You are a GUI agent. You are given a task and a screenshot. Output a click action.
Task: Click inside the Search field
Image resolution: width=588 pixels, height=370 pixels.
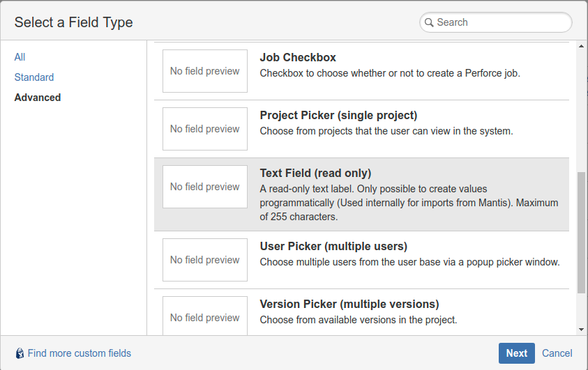[x=499, y=22]
